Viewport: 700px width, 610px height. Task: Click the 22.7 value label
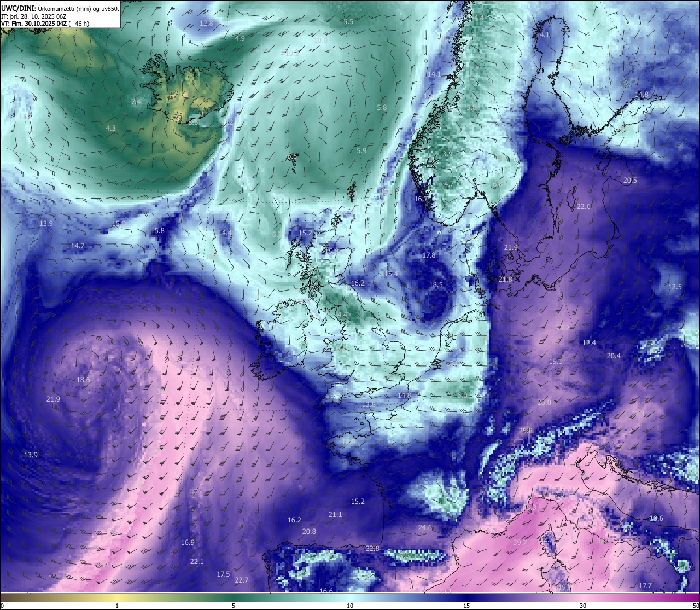[x=241, y=580]
